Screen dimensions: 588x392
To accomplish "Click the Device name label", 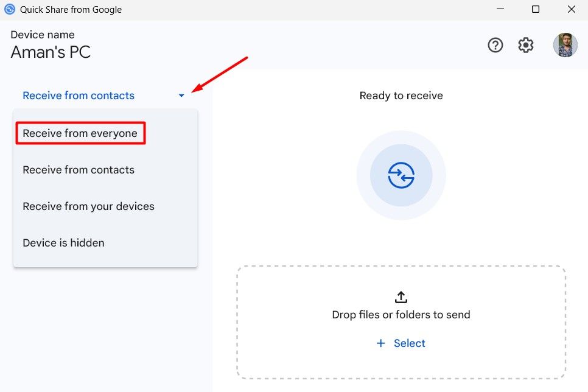I will click(43, 35).
